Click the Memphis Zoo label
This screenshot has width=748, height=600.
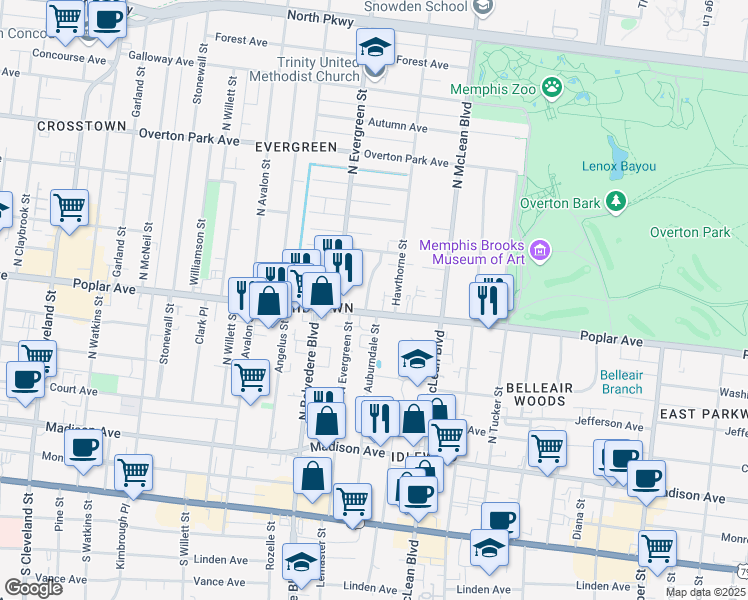(x=493, y=89)
